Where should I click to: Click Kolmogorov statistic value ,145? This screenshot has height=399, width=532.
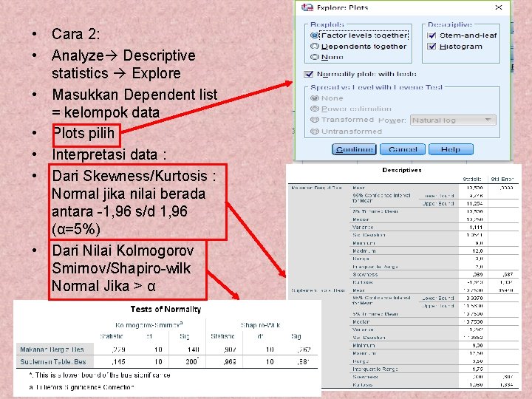[118, 361]
